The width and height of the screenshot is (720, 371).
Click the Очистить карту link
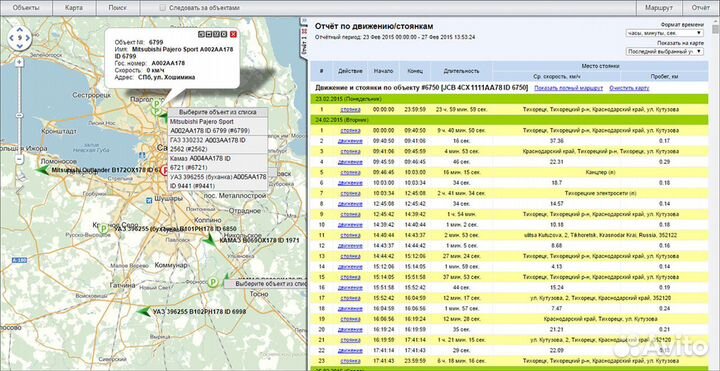click(629, 88)
